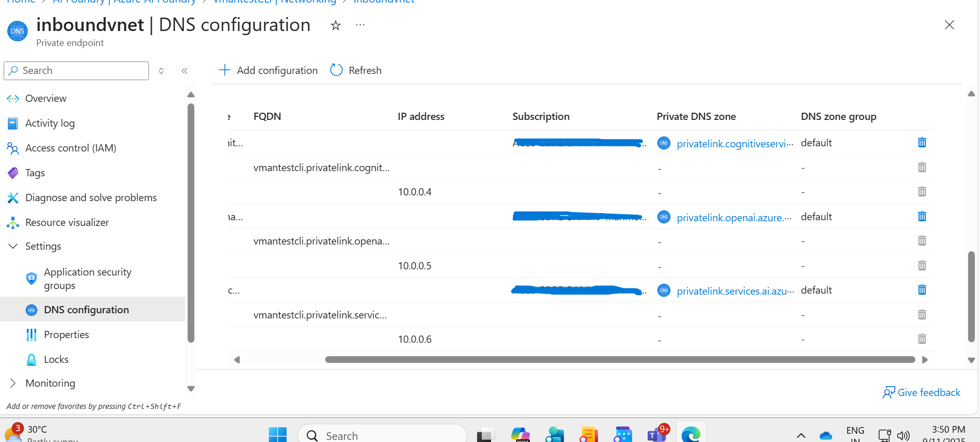980x442 pixels.
Task: Open the privatelink.services.ai.azure DNS zone link
Action: point(735,291)
